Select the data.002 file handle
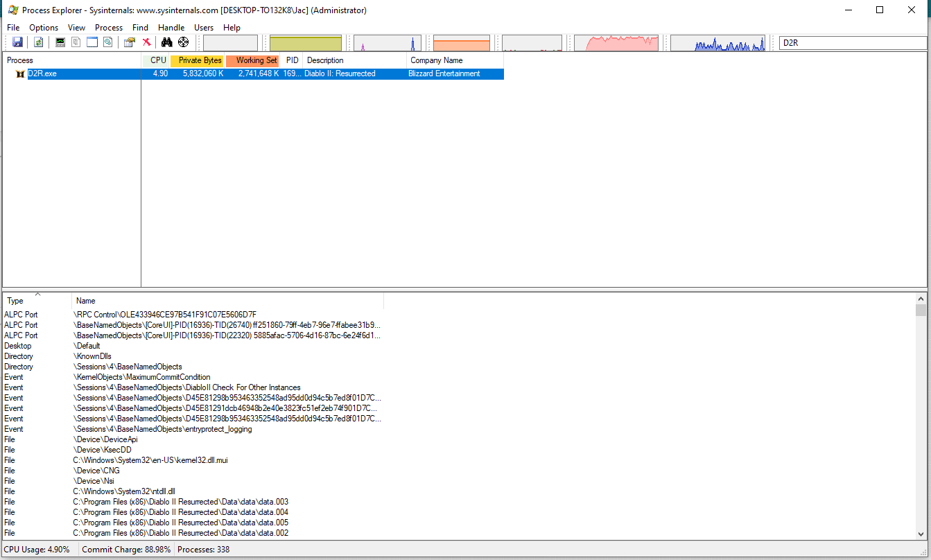 point(181,533)
